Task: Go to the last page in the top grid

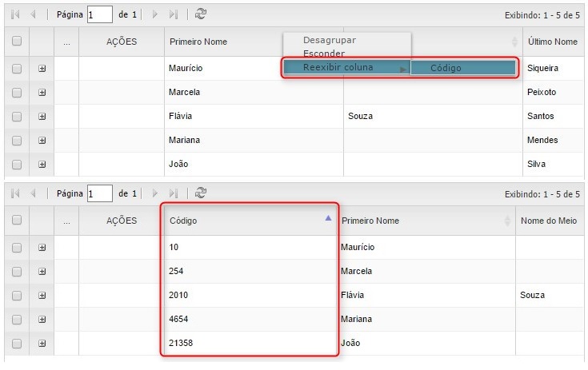Action: pyautogui.click(x=174, y=14)
